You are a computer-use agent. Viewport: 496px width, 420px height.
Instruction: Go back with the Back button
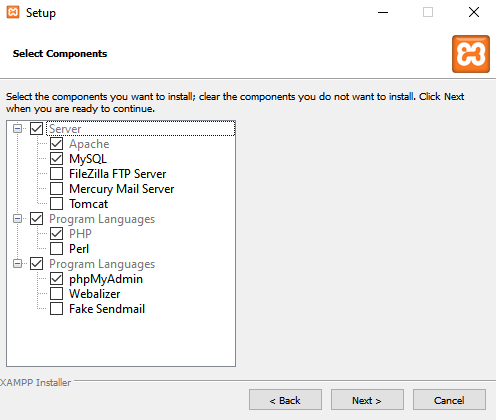(285, 400)
